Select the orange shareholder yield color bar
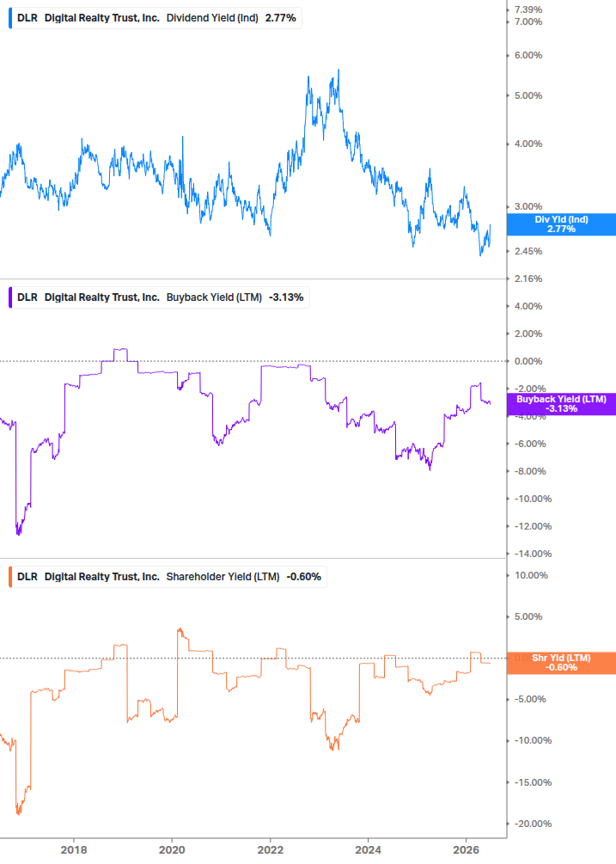 (x=10, y=577)
